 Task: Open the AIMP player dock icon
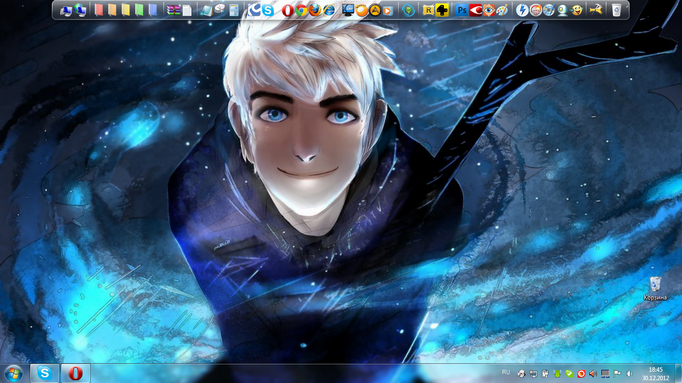375,10
